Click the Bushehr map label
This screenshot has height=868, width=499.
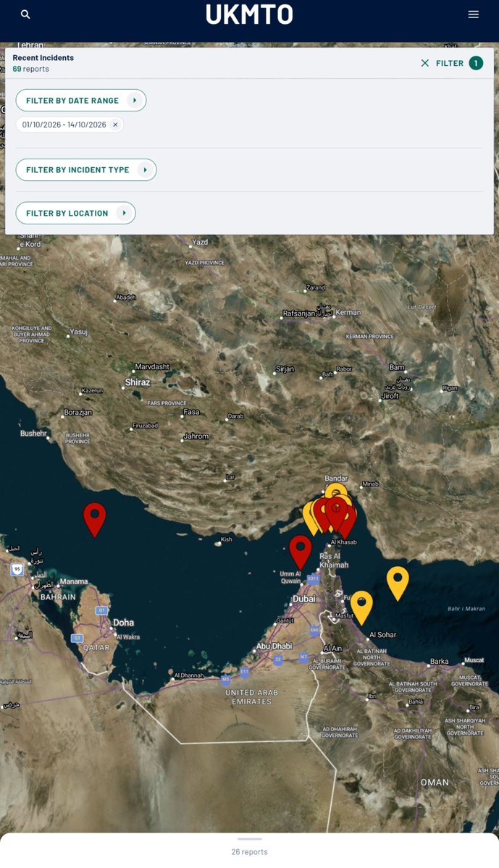click(x=33, y=434)
